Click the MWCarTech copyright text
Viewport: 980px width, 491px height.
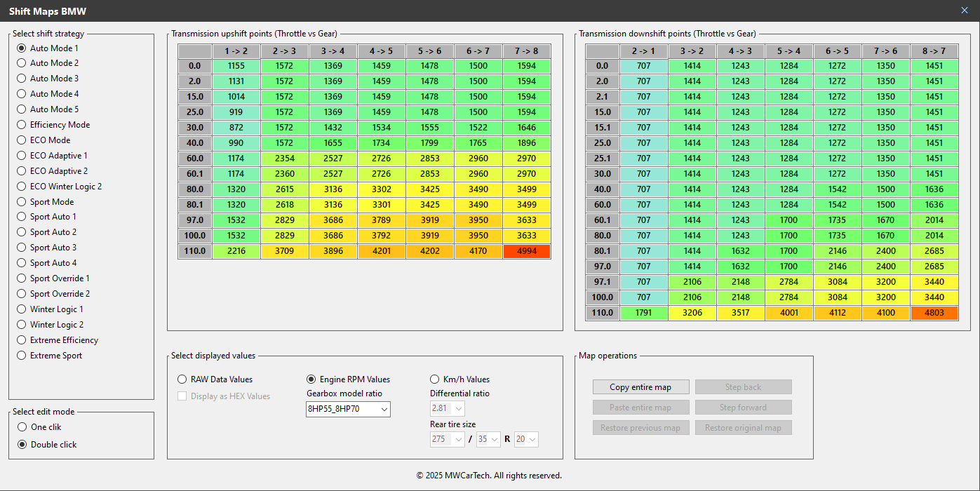pyautogui.click(x=490, y=475)
